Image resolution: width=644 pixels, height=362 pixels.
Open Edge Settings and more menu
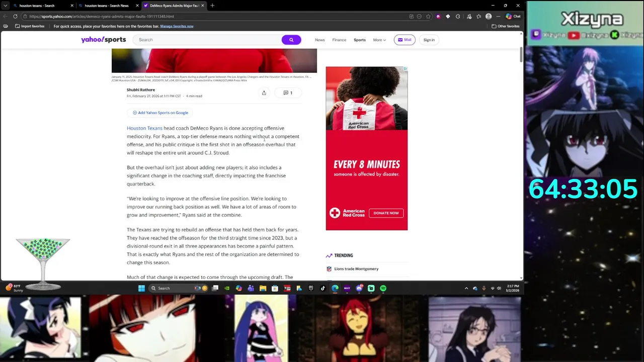(x=498, y=16)
